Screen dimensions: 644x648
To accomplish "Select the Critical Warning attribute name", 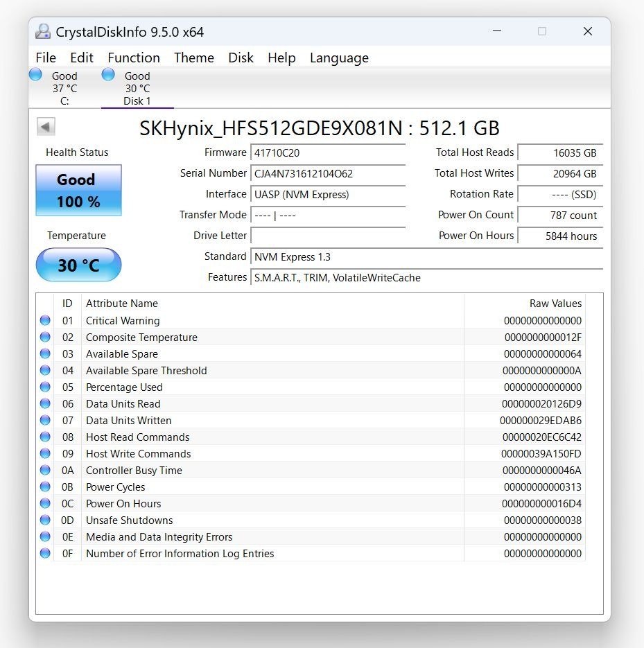I will tap(123, 321).
